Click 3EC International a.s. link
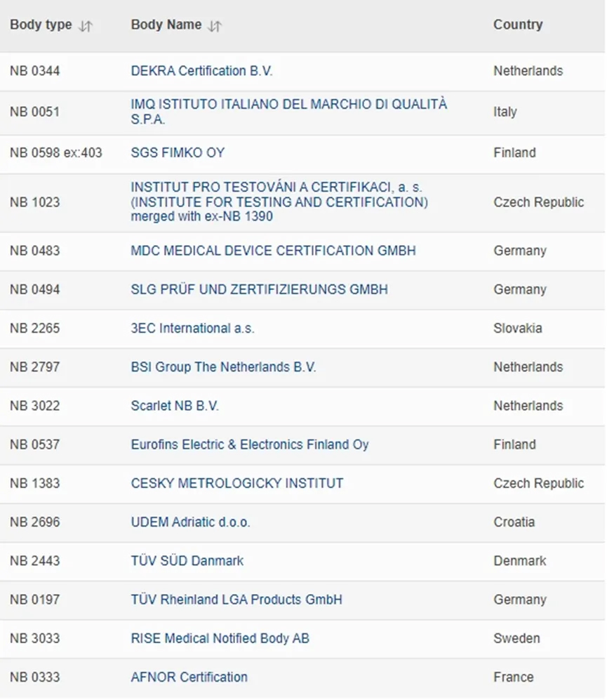Image resolution: width=607 pixels, height=700 pixels. point(192,328)
